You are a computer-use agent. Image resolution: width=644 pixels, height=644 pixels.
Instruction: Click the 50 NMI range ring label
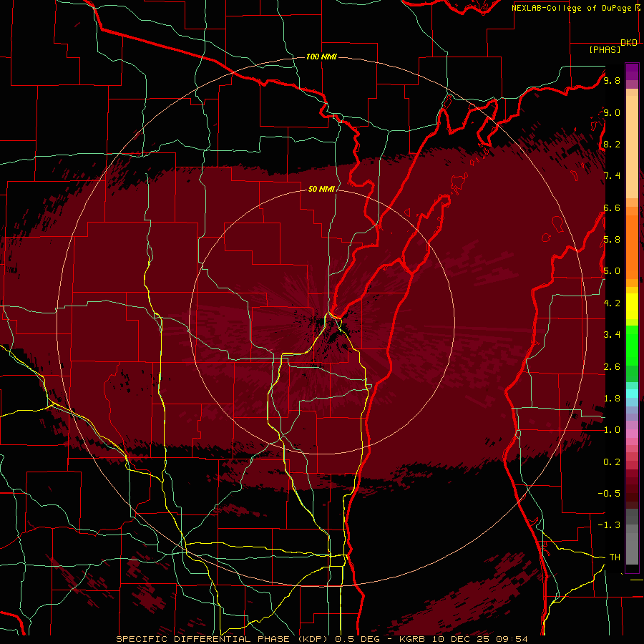pyautogui.click(x=321, y=189)
